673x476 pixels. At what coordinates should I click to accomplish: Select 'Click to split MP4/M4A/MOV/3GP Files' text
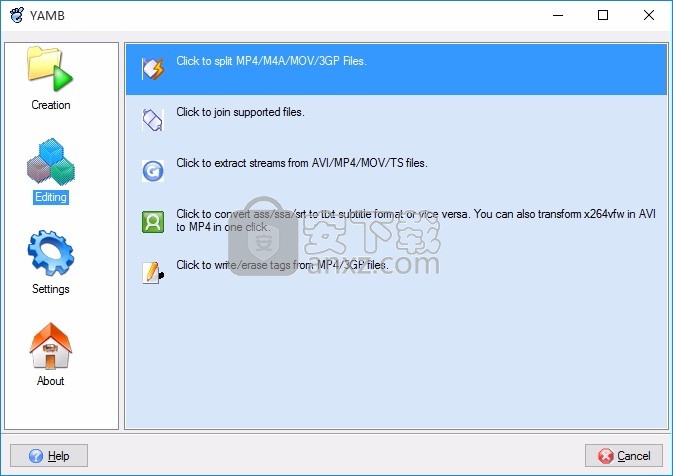click(x=271, y=61)
